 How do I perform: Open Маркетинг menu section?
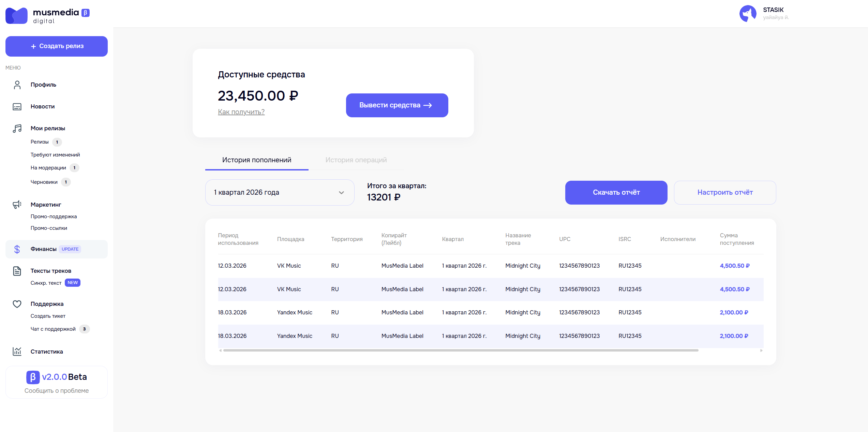tap(46, 205)
